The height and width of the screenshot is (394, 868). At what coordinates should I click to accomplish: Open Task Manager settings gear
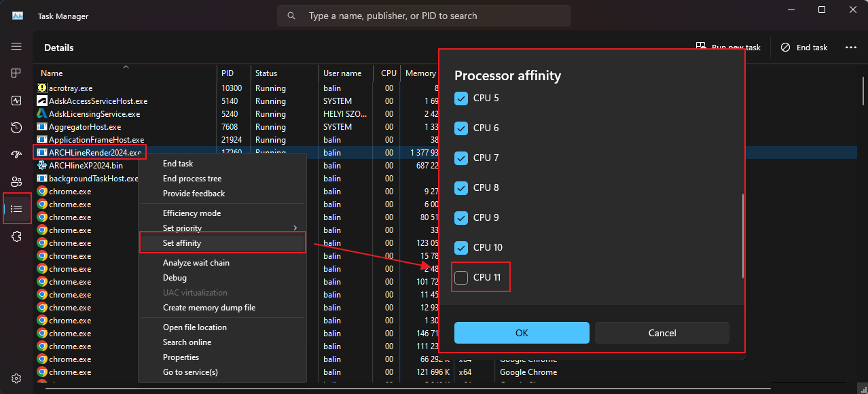click(x=16, y=378)
